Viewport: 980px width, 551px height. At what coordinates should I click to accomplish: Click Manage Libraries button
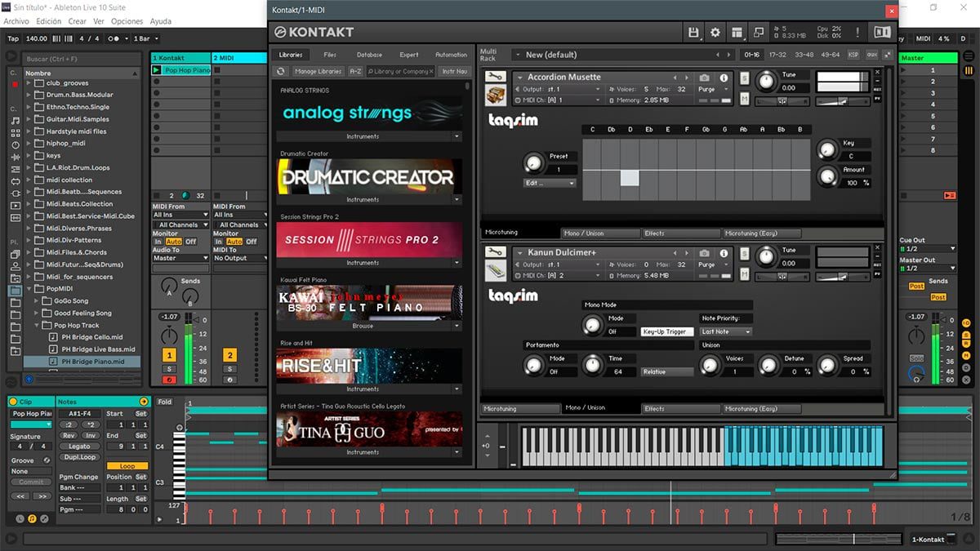[x=318, y=72]
